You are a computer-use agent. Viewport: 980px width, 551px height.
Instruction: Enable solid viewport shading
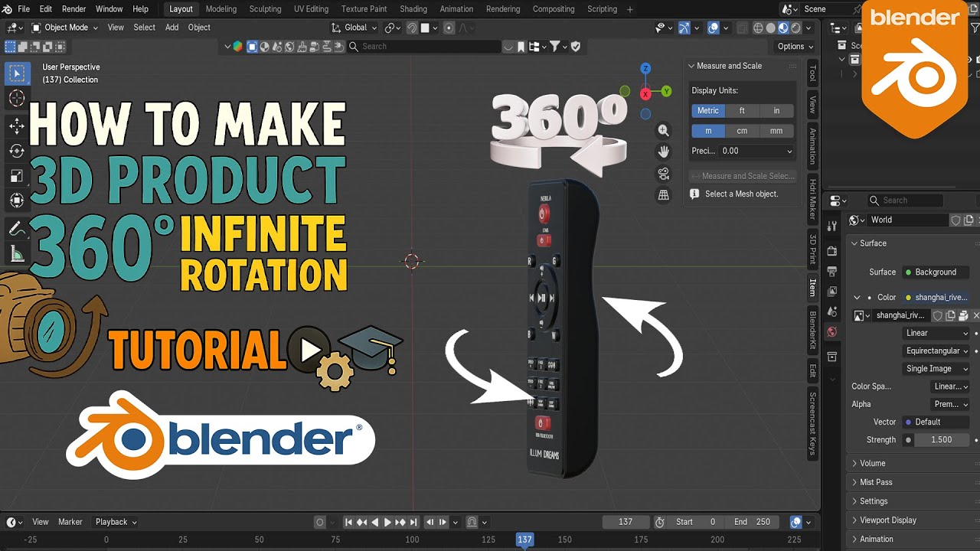tap(770, 28)
